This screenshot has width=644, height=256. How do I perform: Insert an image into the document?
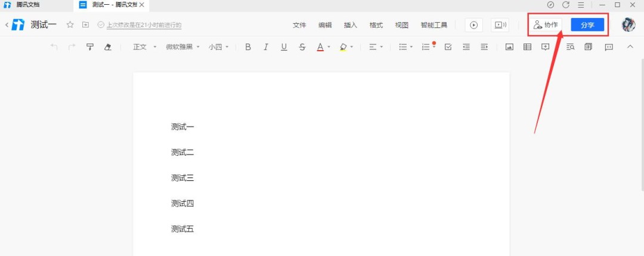point(509,47)
